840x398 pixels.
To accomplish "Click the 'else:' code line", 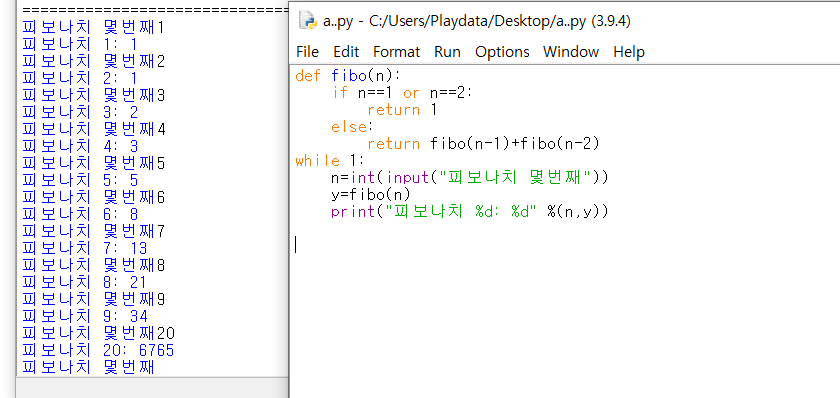I will coord(351,127).
